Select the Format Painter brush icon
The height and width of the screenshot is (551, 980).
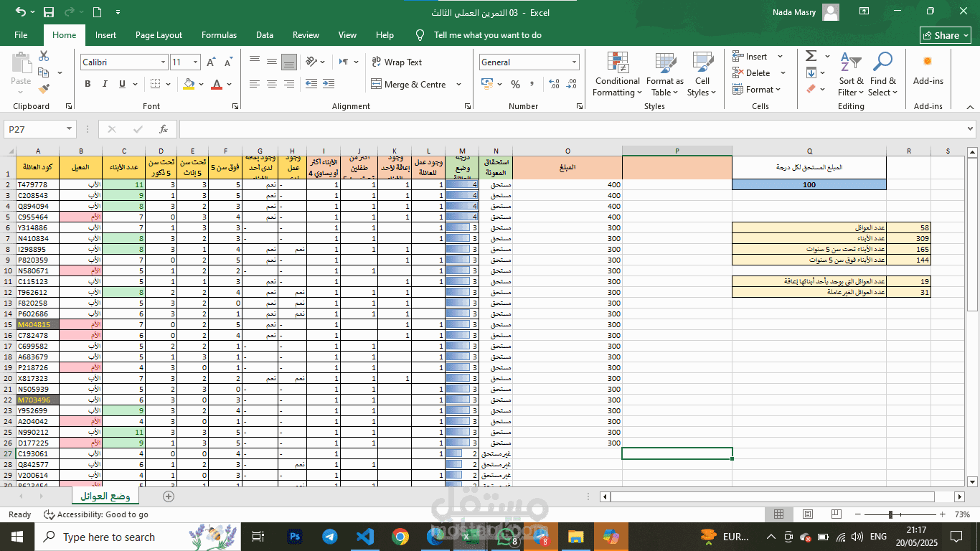(x=44, y=90)
